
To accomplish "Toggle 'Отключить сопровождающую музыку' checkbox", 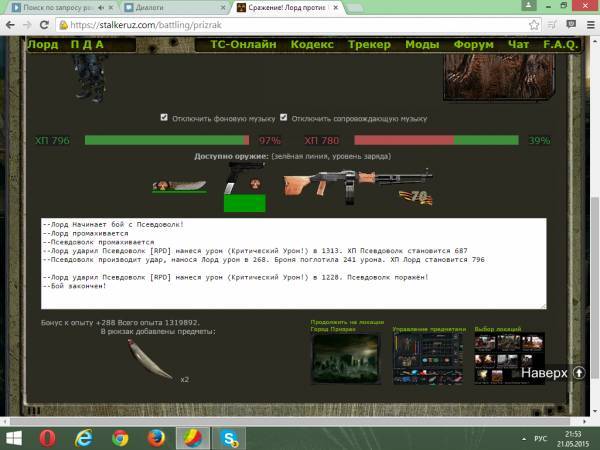I will 284,117.
